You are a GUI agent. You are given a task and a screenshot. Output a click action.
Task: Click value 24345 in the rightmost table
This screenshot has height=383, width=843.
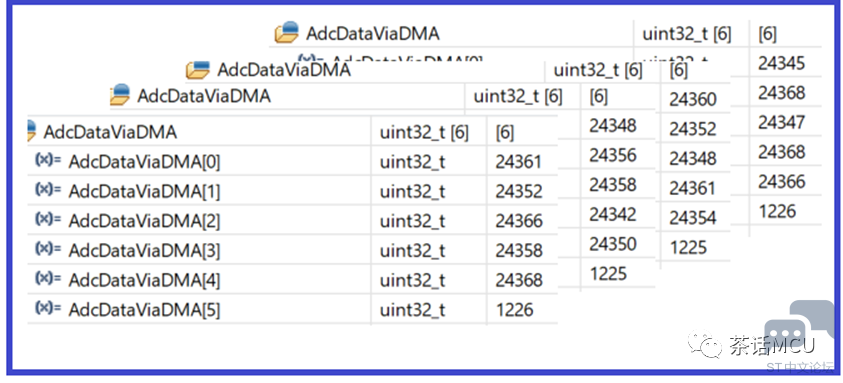click(782, 63)
